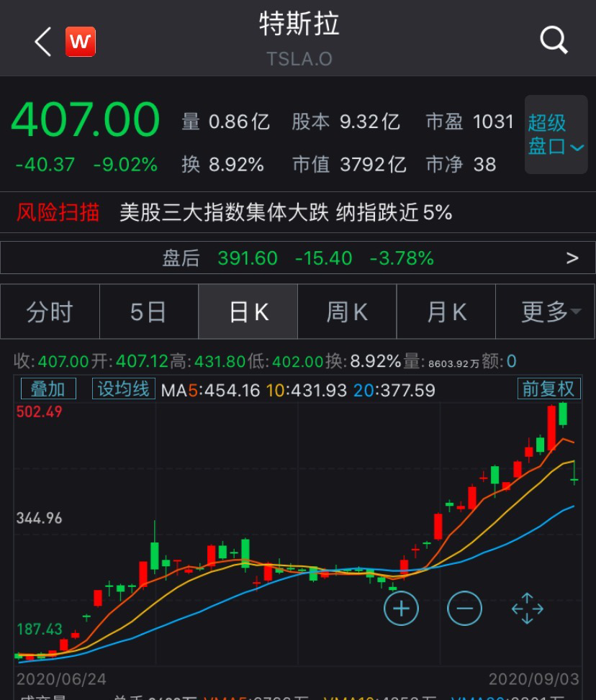Tap the 2020/06/24 start date label
The width and height of the screenshot is (596, 700).
tap(62, 679)
